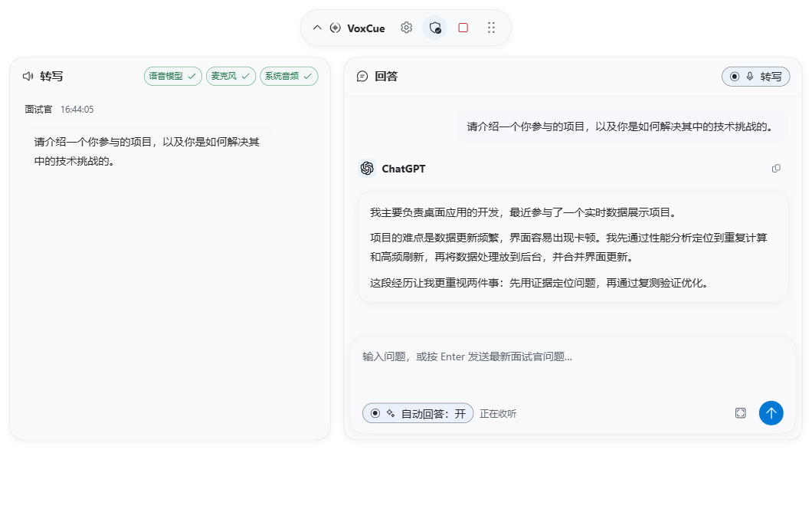
Task: Grab the six-dot drag handle icon
Action: click(491, 28)
